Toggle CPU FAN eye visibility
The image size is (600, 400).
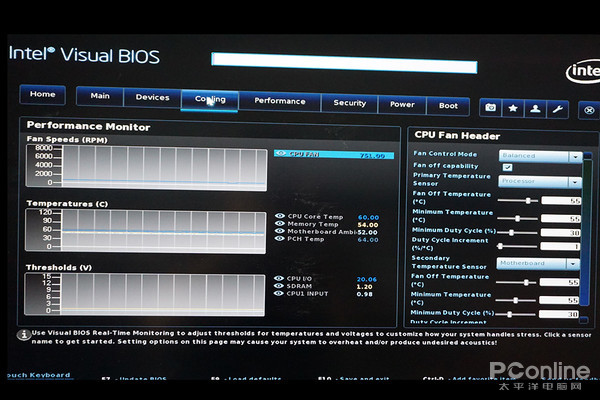pos(281,153)
